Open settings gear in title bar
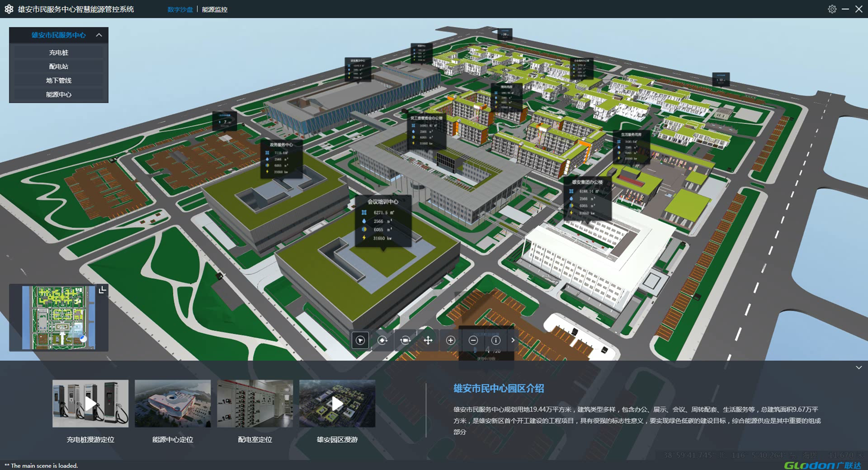Image resolution: width=868 pixels, height=470 pixels. pos(832,9)
